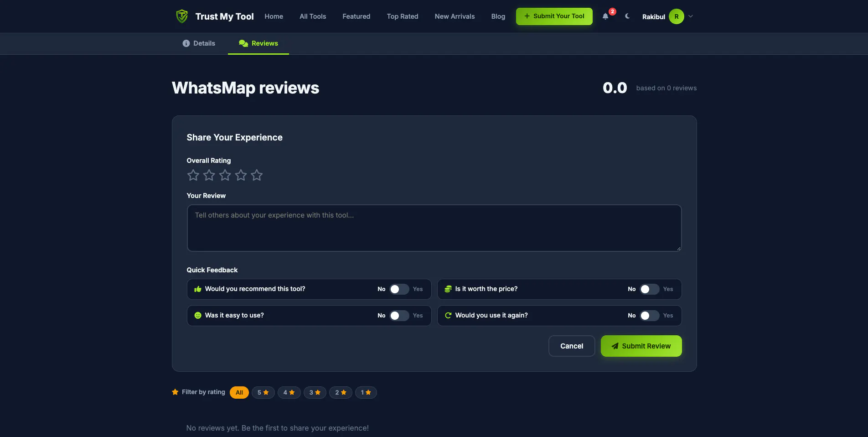Screen dimensions: 868x437
Task: Filter reviews by 4 stars
Action: pyautogui.click(x=289, y=393)
